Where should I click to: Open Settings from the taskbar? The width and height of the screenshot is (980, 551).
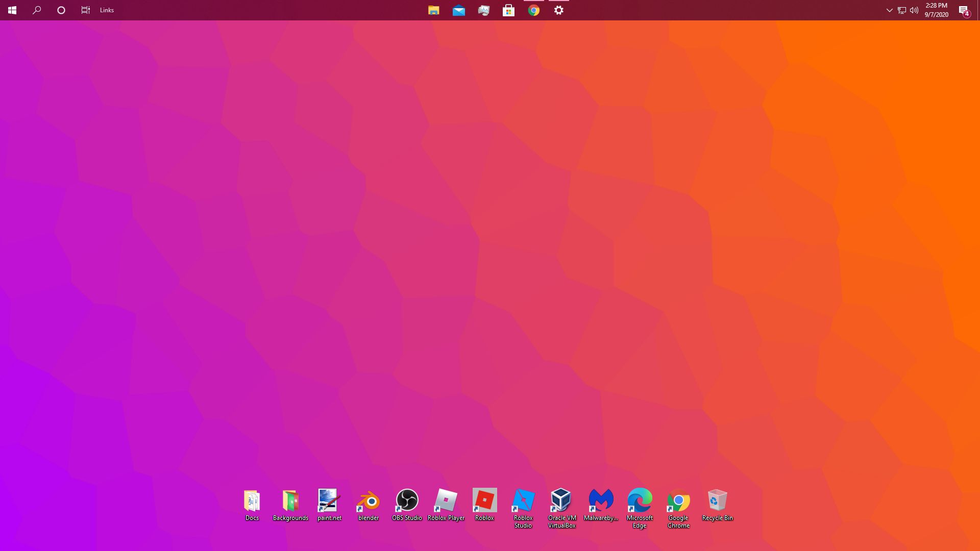click(558, 10)
